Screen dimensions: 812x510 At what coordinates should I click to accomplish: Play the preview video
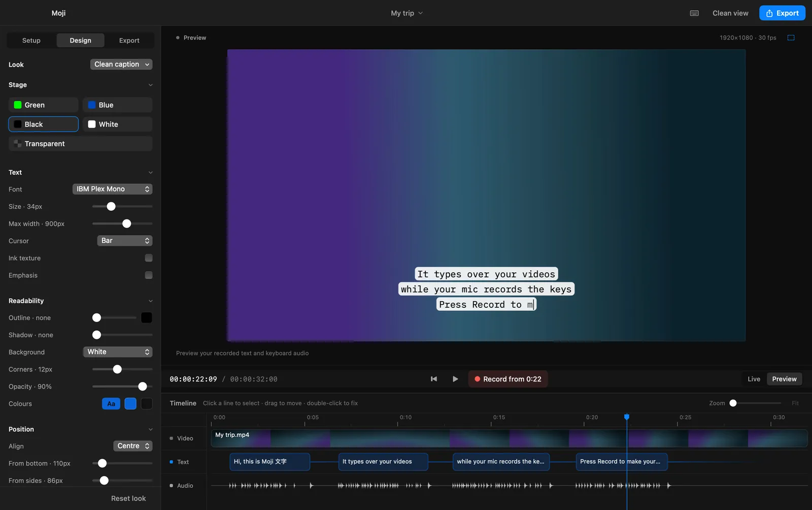[x=455, y=379]
